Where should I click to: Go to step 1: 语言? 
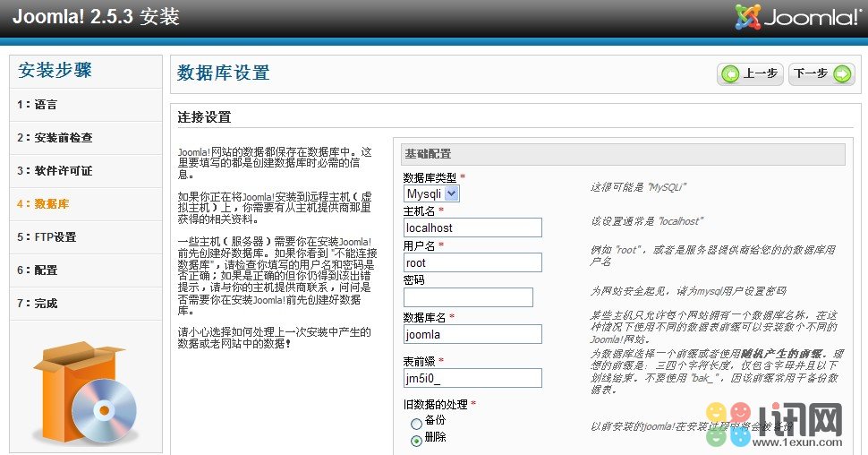point(37,105)
